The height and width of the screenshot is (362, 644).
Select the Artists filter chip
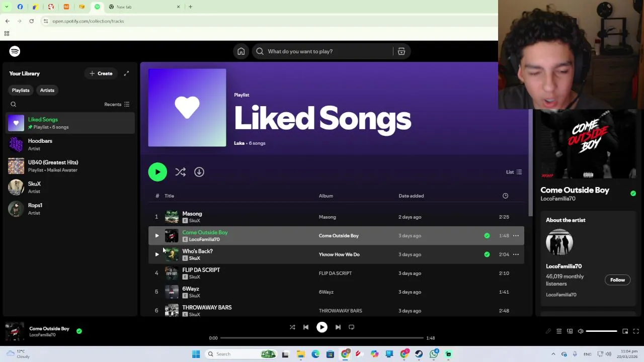click(x=47, y=90)
